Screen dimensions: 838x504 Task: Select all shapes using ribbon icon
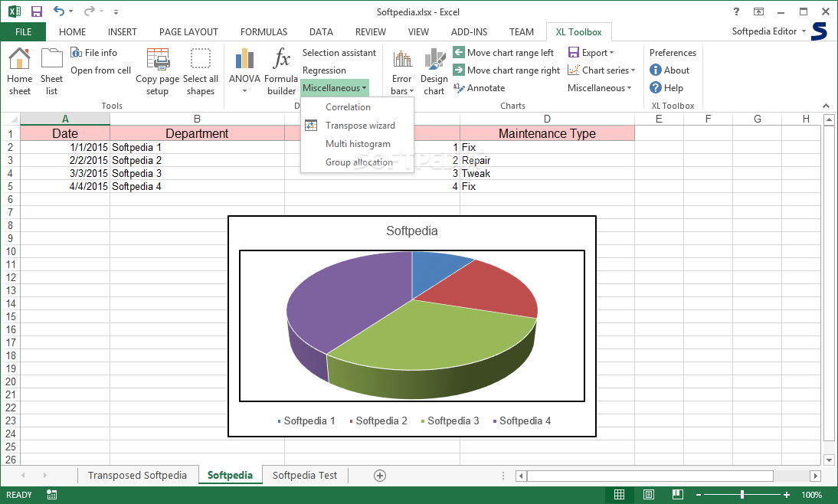(201, 58)
